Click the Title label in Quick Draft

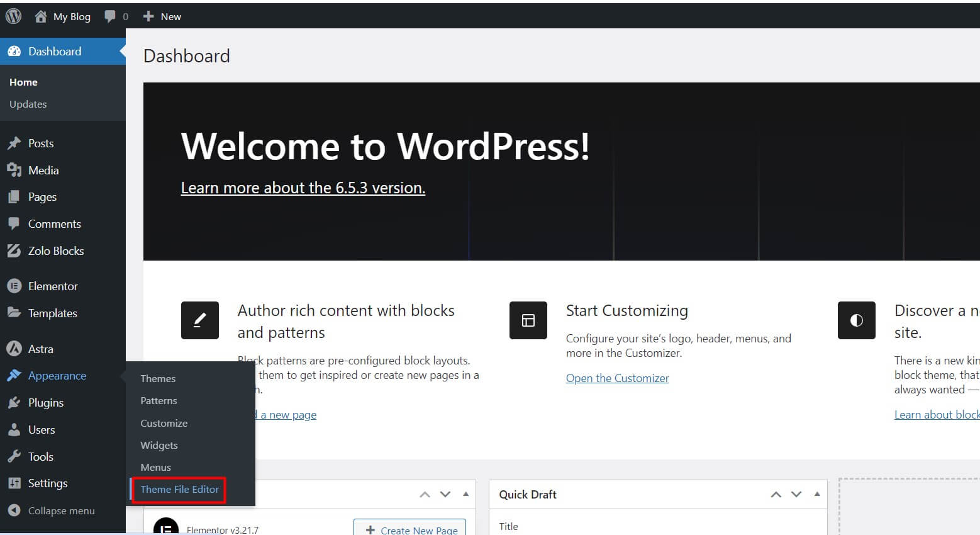pos(508,526)
